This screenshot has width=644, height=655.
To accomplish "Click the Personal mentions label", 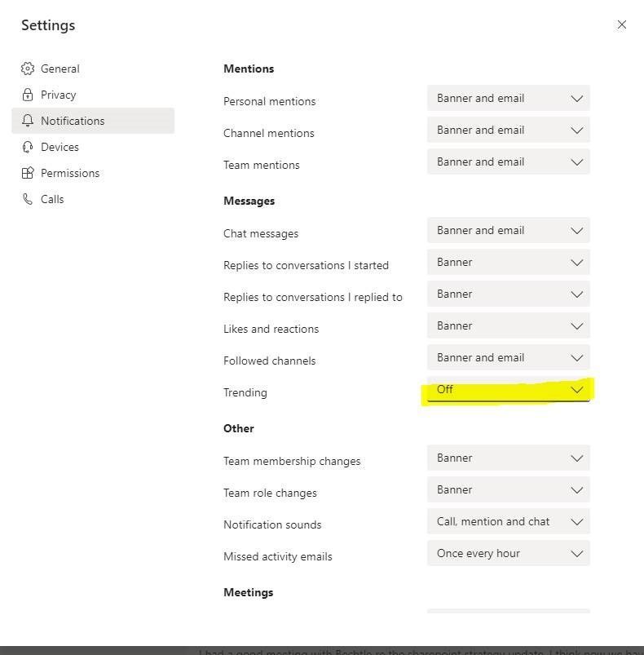I will click(x=270, y=101).
